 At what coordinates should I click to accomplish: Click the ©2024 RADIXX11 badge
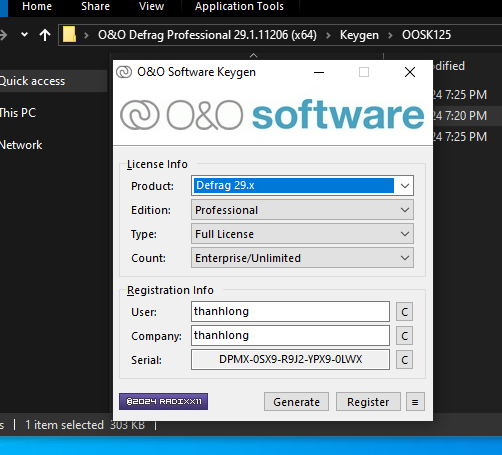(163, 401)
